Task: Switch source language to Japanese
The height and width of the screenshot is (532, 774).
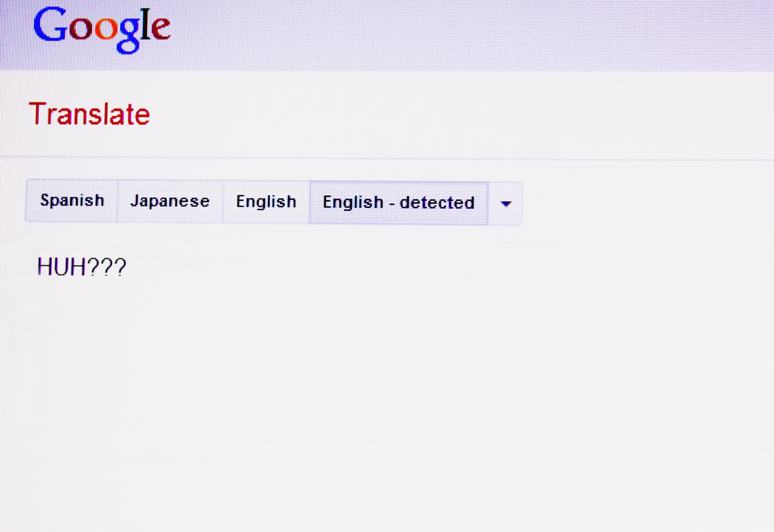Action: pyautogui.click(x=170, y=201)
